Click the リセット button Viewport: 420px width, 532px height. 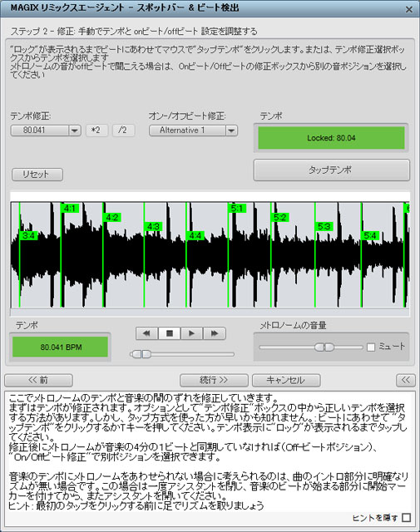pos(37,175)
